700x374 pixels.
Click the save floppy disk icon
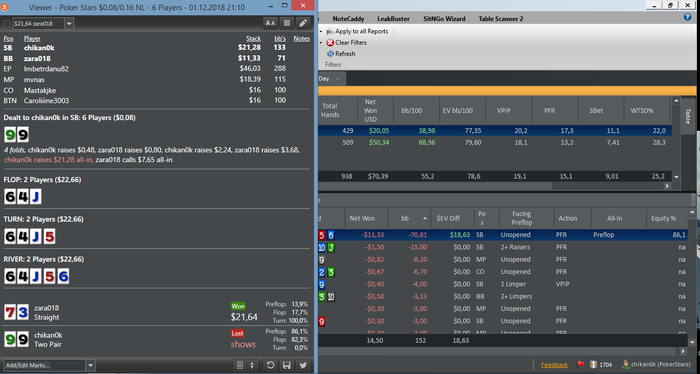287,365
